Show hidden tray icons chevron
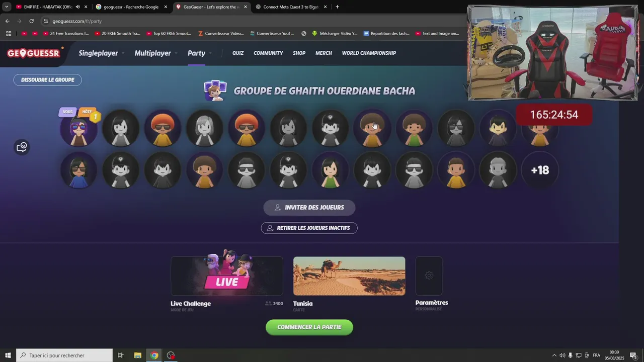The image size is (644, 362). [554, 355]
